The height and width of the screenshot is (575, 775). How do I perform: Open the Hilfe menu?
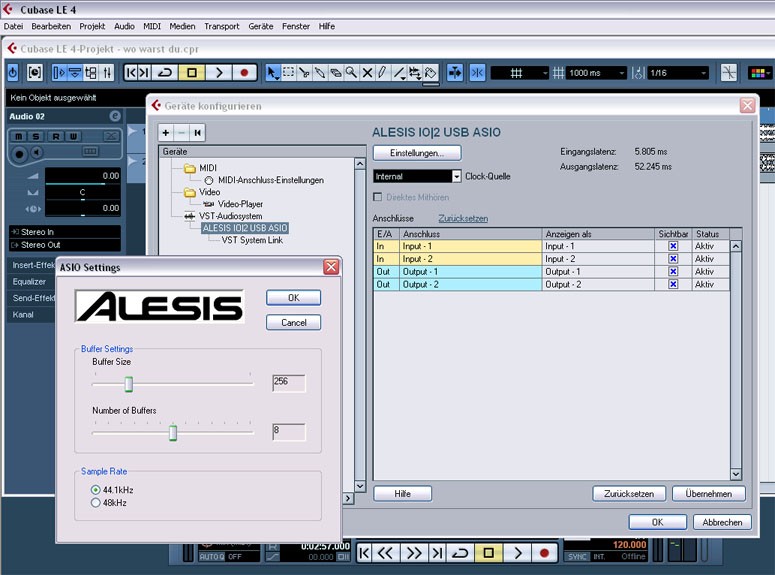[326, 26]
